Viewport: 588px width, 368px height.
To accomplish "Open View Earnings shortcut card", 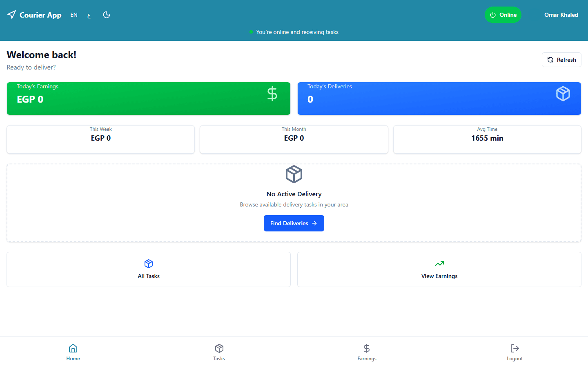I will 439,269.
